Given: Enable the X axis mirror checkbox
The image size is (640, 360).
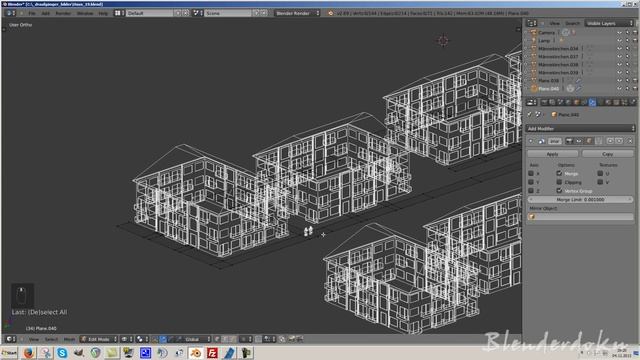Looking at the screenshot, I should [x=531, y=173].
